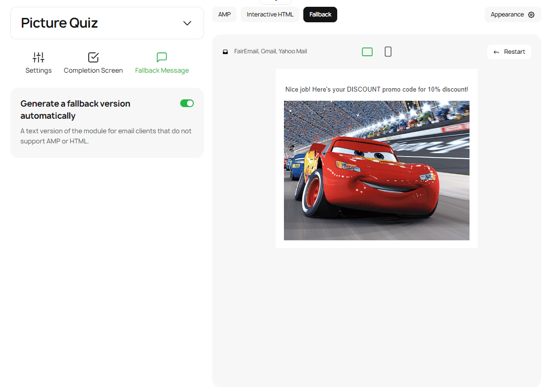This screenshot has width=548, height=392.
Task: Click the red race car image
Action: (376, 171)
